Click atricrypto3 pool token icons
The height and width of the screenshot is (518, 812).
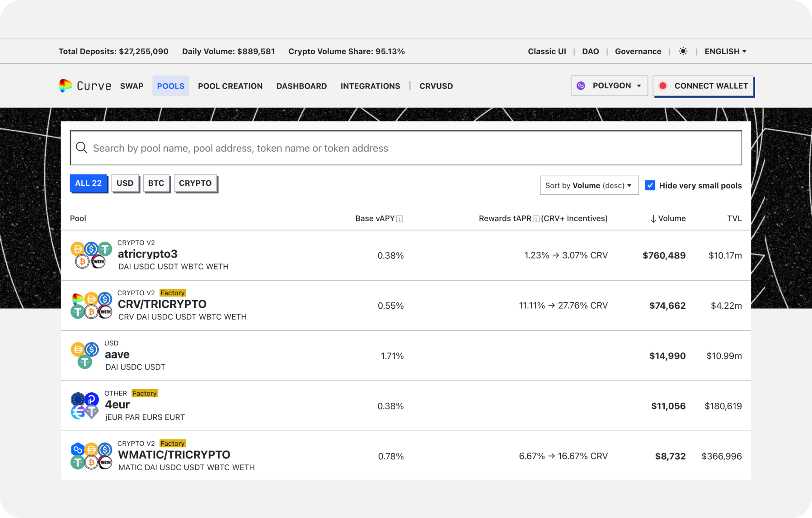click(x=91, y=255)
